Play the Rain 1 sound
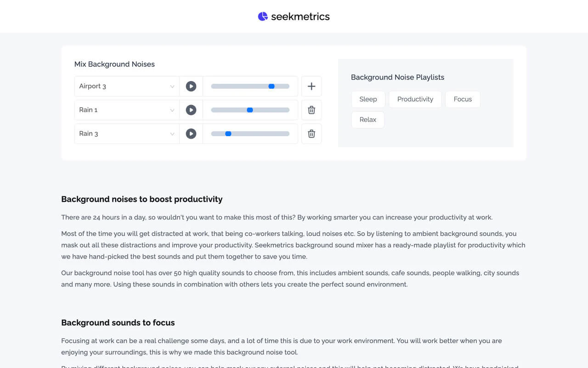Image resolution: width=588 pixels, height=368 pixels. click(191, 110)
